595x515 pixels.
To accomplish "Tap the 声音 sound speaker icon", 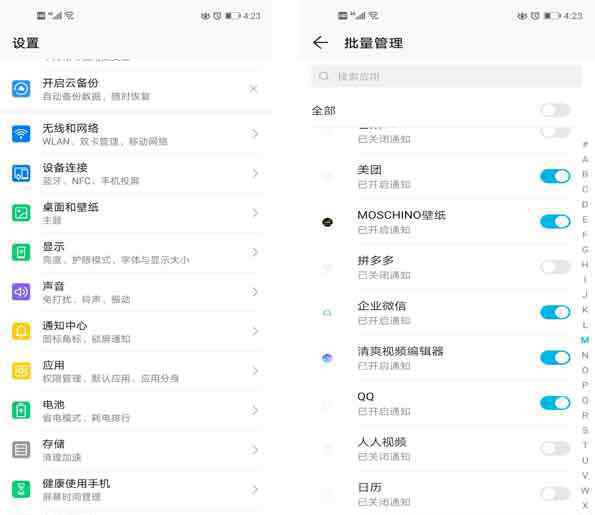I will [21, 292].
